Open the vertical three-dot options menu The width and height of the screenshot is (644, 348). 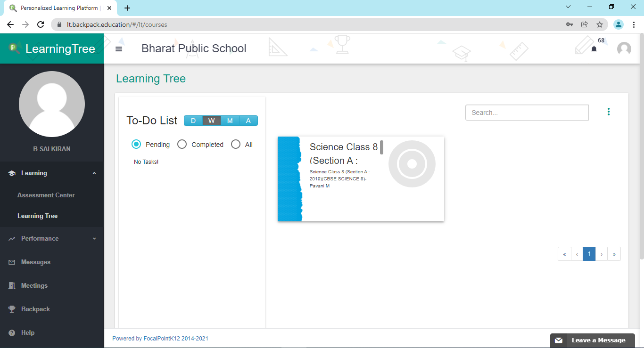point(609,112)
